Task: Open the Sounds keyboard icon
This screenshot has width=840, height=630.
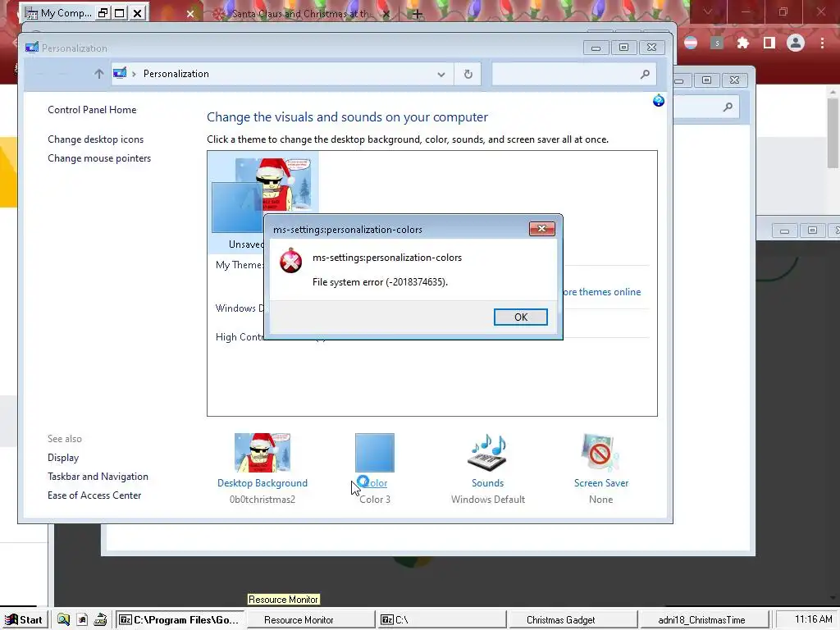Action: click(x=487, y=453)
